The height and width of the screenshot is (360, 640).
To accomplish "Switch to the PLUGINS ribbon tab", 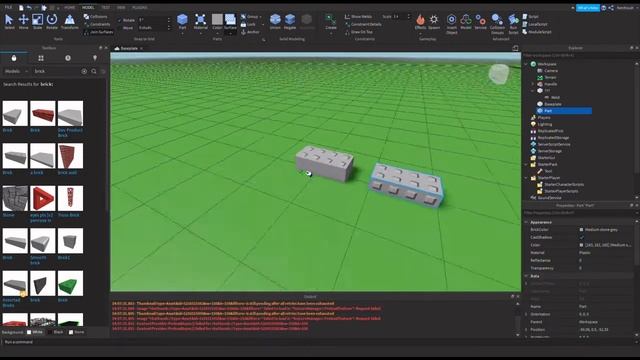I will tap(140, 7).
